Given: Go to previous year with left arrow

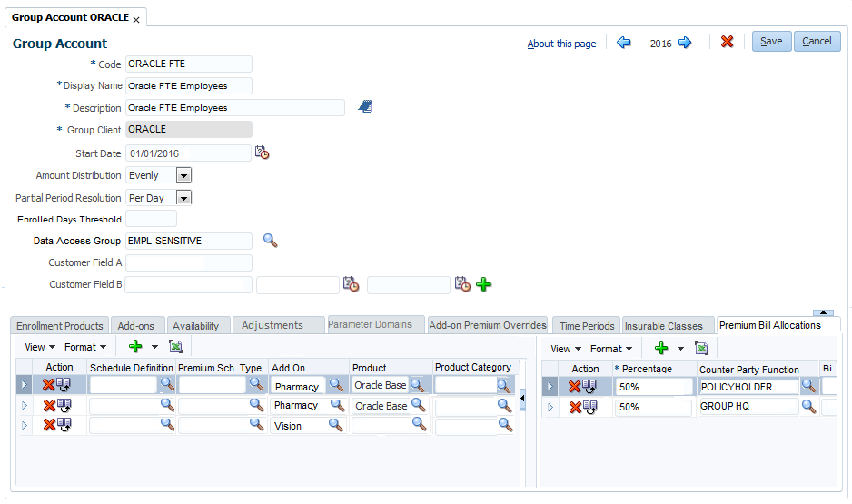Looking at the screenshot, I should click(x=624, y=43).
